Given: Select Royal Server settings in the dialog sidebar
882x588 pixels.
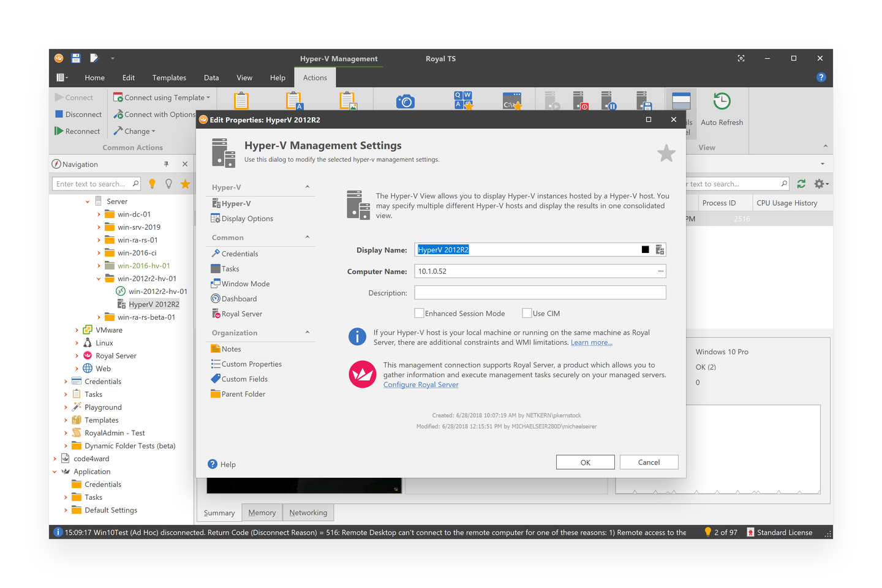Looking at the screenshot, I should point(241,314).
